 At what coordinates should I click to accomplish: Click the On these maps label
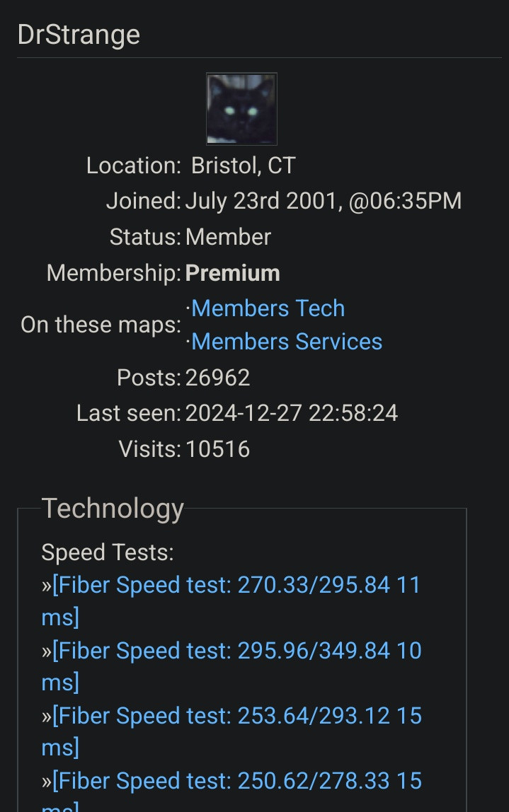click(x=101, y=325)
